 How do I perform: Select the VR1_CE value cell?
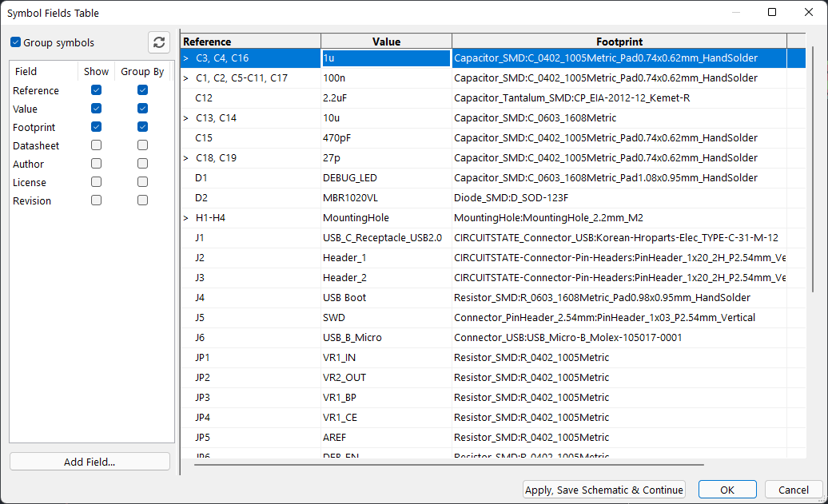(386, 418)
